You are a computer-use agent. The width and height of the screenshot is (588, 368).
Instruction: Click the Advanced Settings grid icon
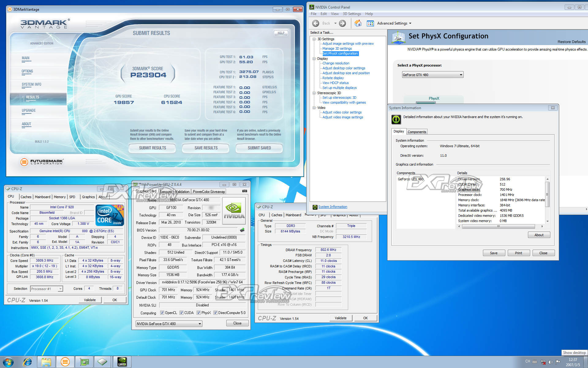pyautogui.click(x=370, y=23)
